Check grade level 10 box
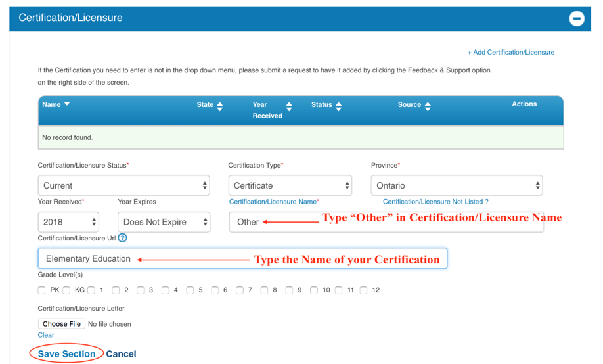This screenshot has width=603, height=364. (314, 290)
